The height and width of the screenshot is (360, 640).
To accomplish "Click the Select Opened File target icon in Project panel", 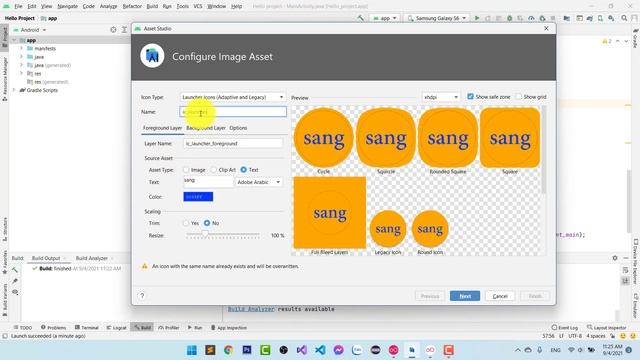I will click(113, 30).
